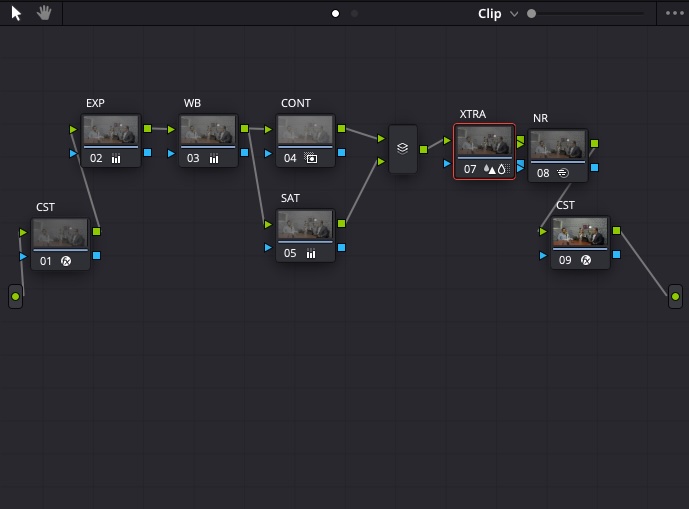Select node 08 NR thumbnail
The image size is (689, 509).
(558, 145)
